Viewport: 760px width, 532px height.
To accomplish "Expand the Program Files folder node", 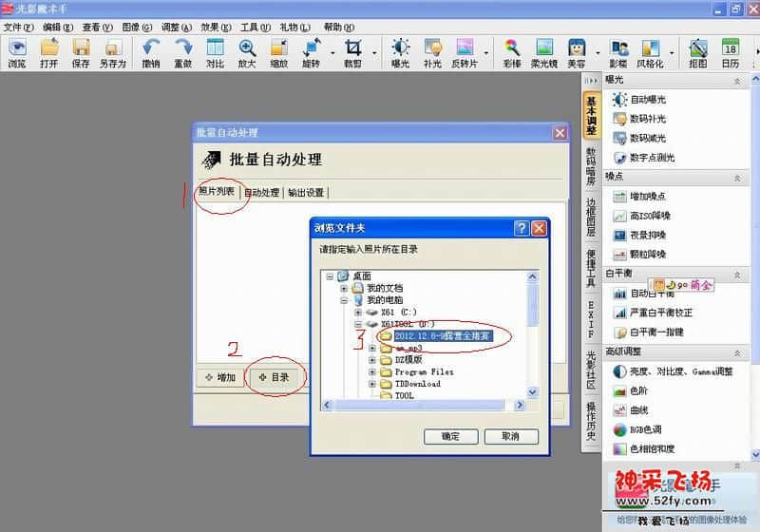I will (371, 372).
